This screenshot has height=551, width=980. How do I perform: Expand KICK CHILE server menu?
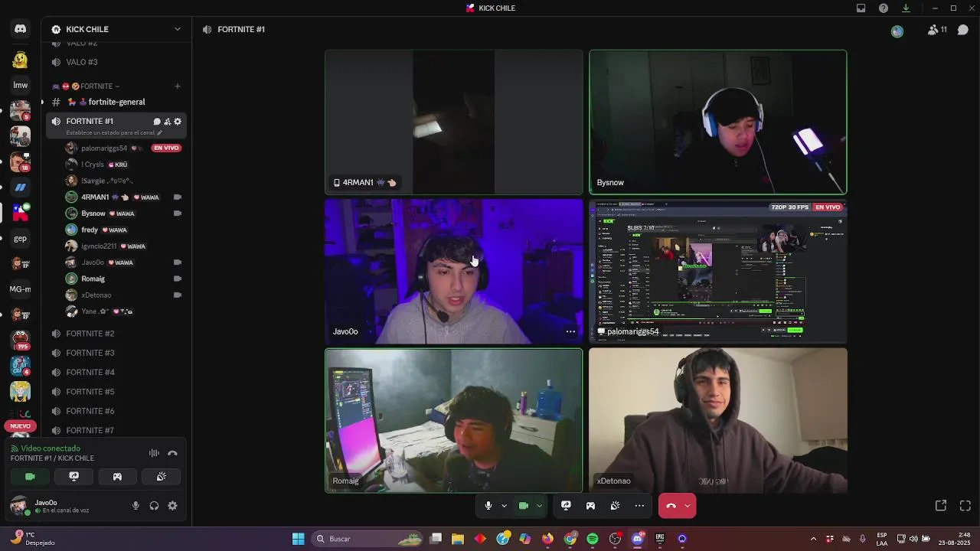coord(116,29)
